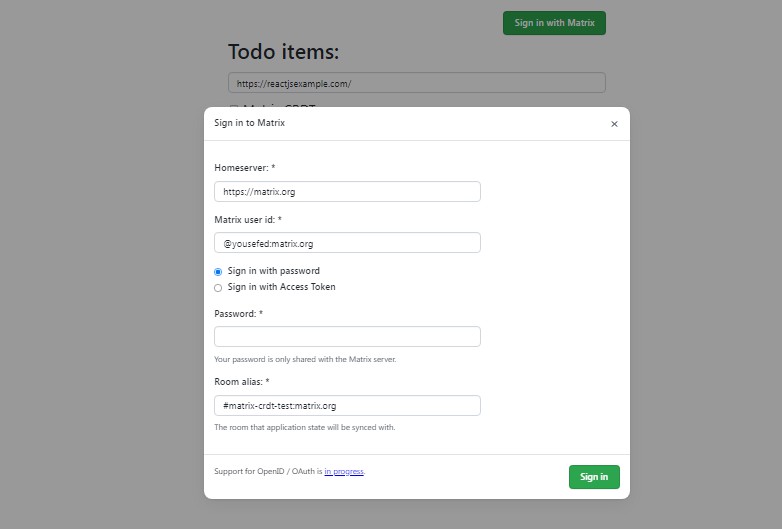782x529 pixels.
Task: Click the Matrix user id text box
Action: point(347,243)
